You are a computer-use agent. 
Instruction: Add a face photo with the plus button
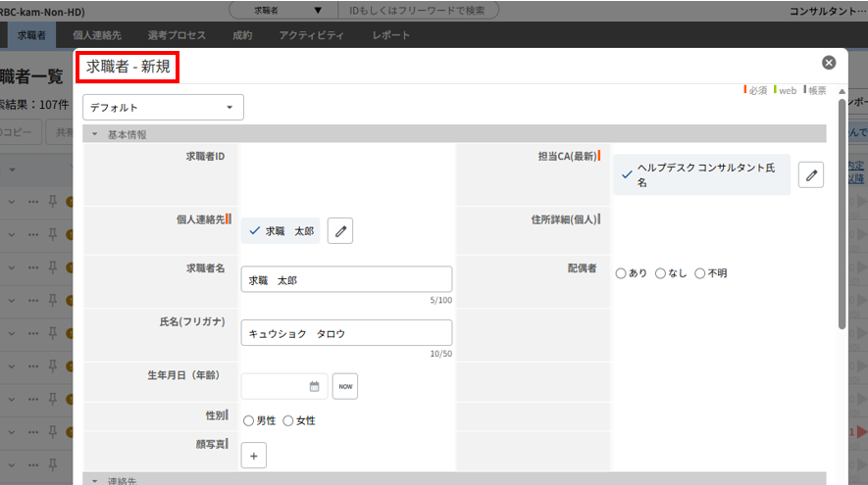[x=253, y=456]
